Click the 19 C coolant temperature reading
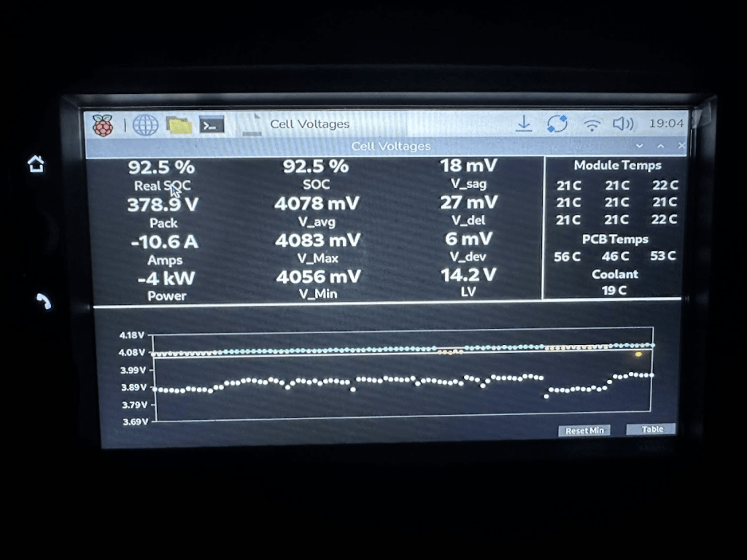Image resolution: width=747 pixels, height=560 pixels. [x=614, y=290]
